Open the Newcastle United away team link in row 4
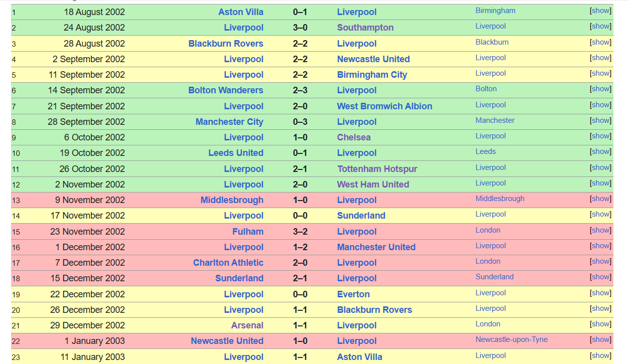The width and height of the screenshot is (628, 364). [x=373, y=59]
